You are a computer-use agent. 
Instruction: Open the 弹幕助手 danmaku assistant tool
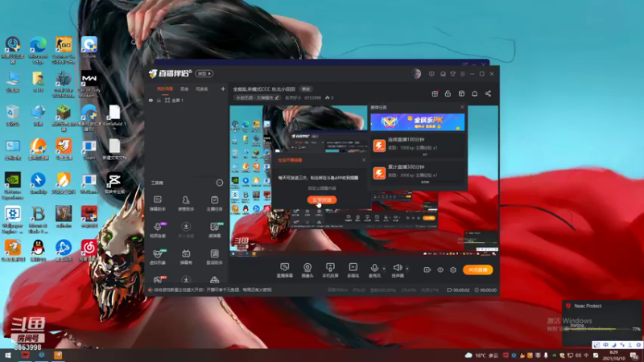[157, 204]
